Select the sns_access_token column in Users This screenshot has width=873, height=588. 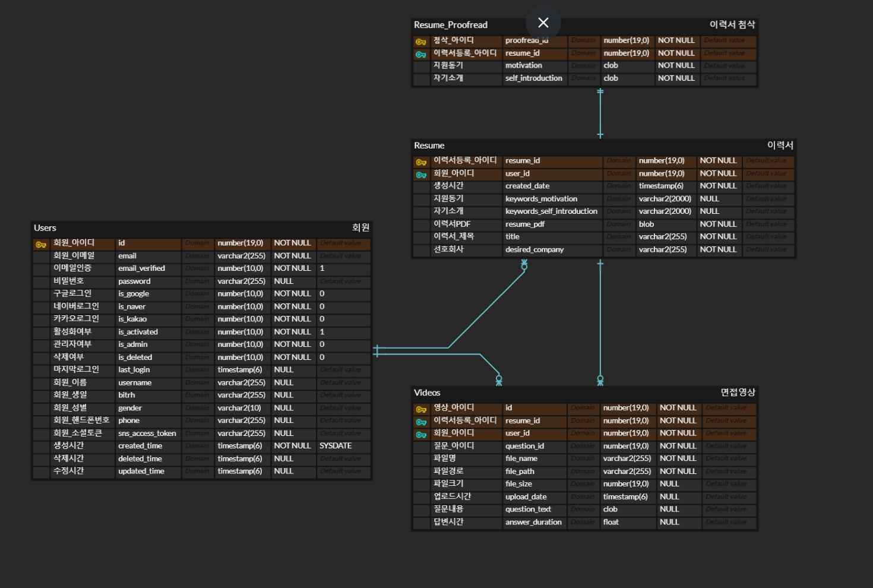click(147, 433)
